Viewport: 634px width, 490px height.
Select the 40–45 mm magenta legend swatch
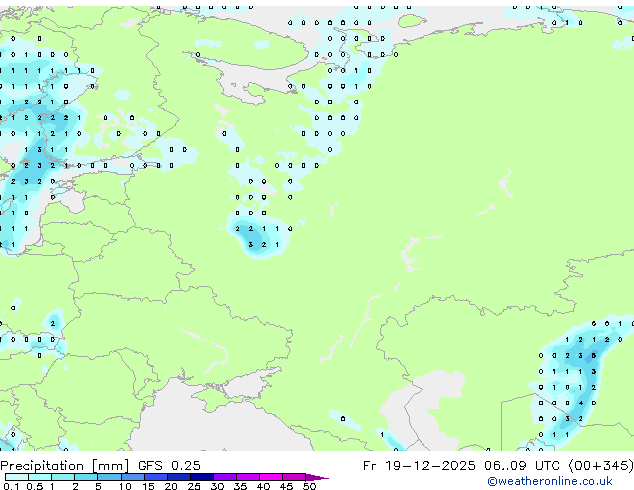[x=271, y=477]
